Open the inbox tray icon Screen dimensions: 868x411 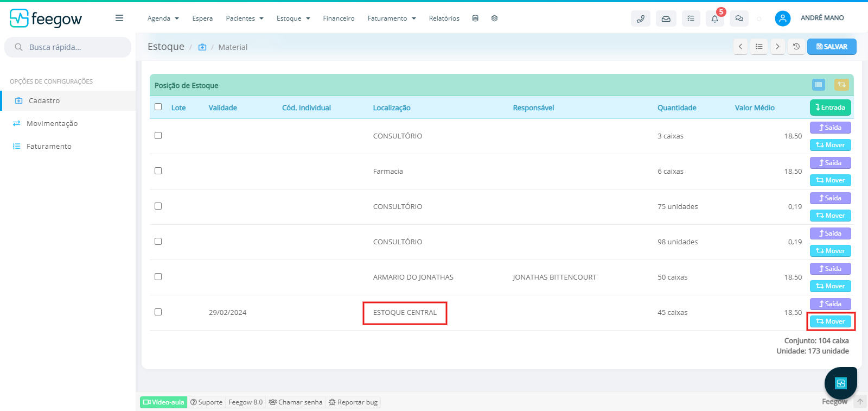click(x=666, y=18)
